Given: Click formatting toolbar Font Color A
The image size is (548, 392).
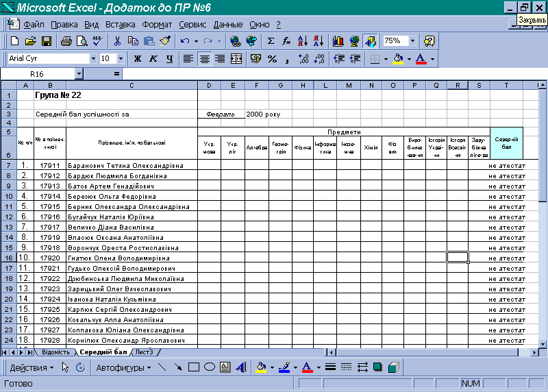Looking at the screenshot, I should [421, 59].
